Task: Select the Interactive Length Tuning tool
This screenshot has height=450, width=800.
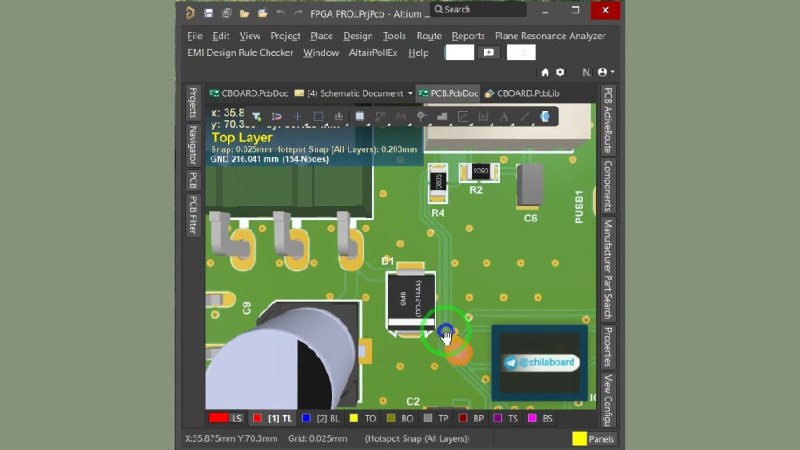Action: (x=401, y=117)
